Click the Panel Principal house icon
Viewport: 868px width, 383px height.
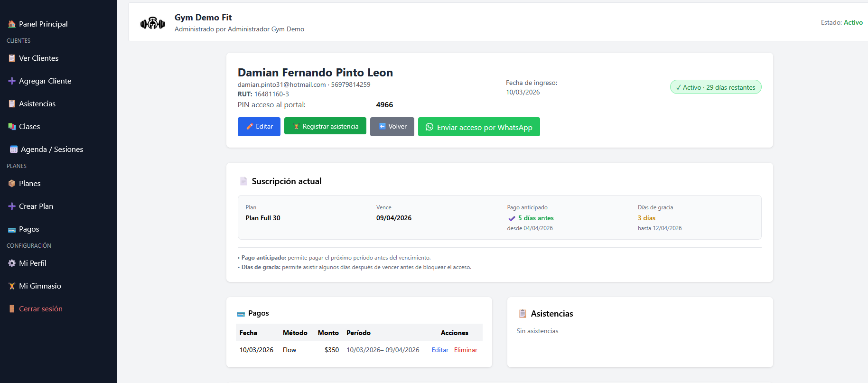tap(12, 24)
